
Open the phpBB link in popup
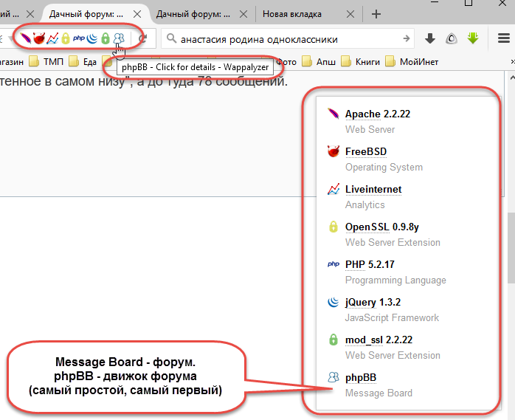[x=361, y=378]
